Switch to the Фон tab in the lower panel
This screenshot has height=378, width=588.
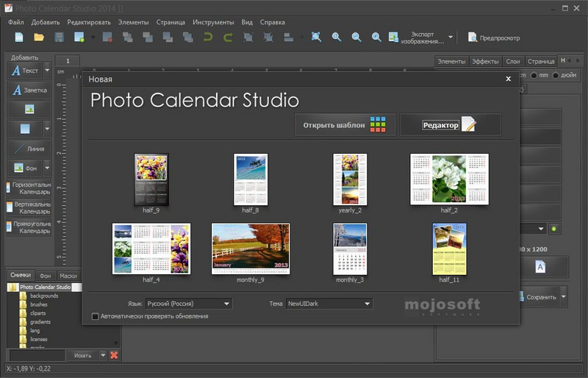click(x=46, y=276)
